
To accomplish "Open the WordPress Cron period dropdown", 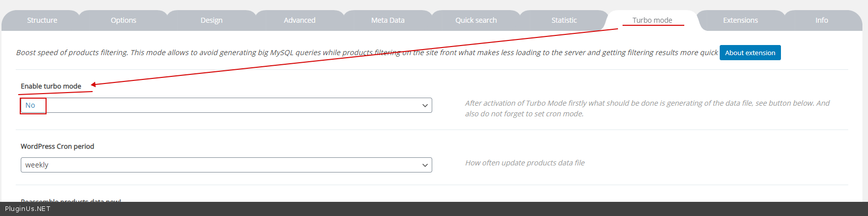I will (226, 165).
